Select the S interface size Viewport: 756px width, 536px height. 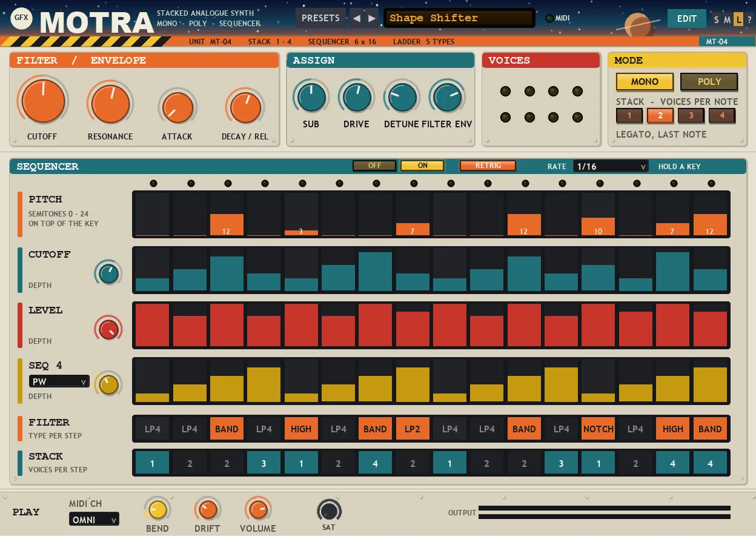[x=717, y=19]
